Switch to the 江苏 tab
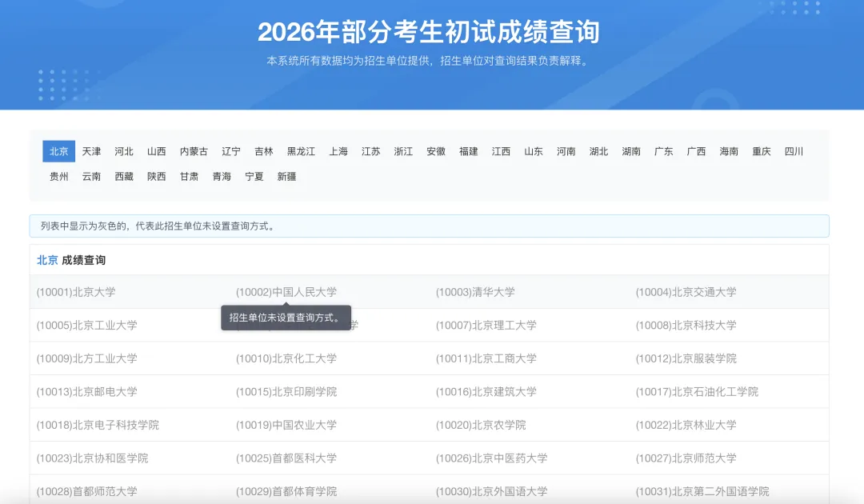Viewport: 864px width, 504px height. [371, 151]
